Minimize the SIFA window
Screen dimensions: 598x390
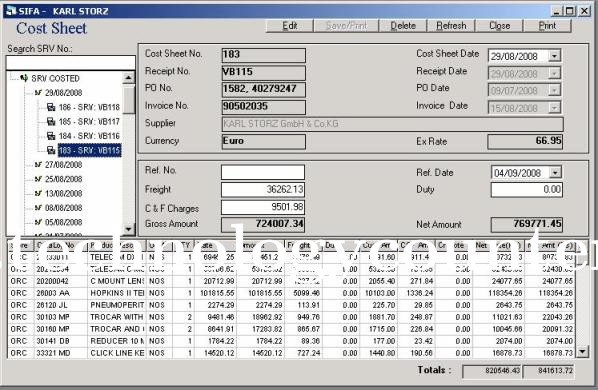click(556, 11)
